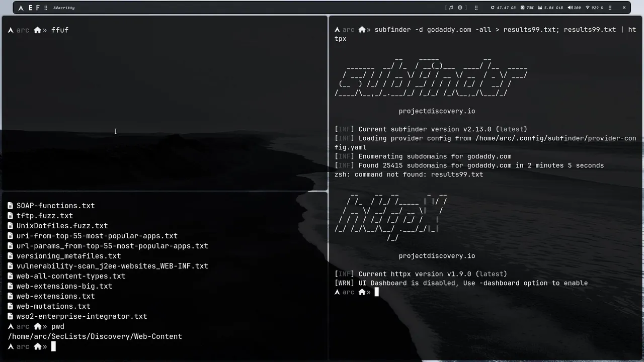Click the memory icon showing 5.84 GiB
Viewport: 644px width, 362px height.
540,8
